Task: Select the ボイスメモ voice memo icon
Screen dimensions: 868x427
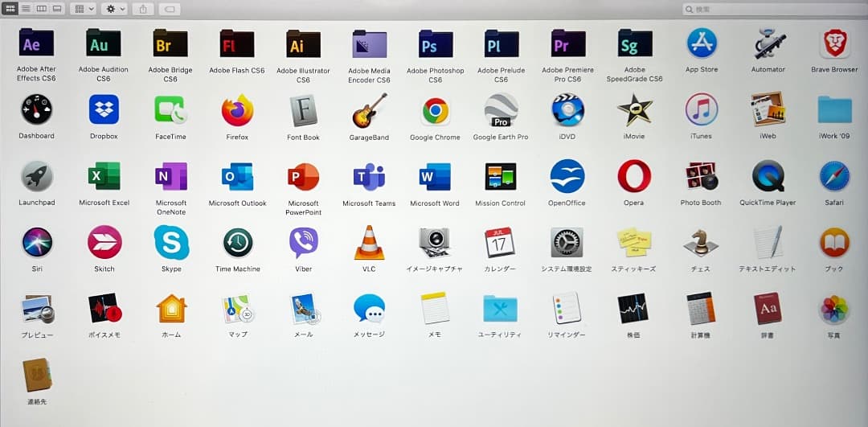Action: click(x=104, y=308)
